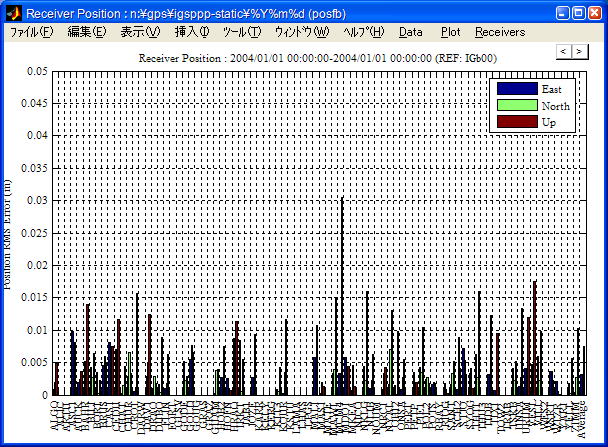Go to previous period with < button
This screenshot has width=608, height=447.
564,51
